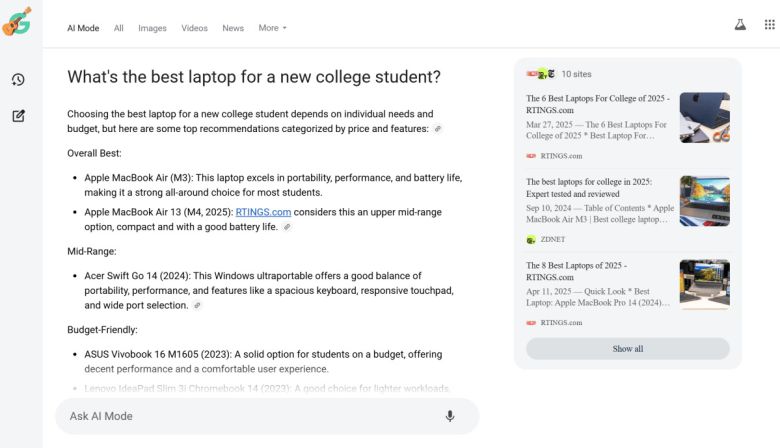The height and width of the screenshot is (448, 780).
Task: Click source link icon after intro paragraph
Action: pyautogui.click(x=437, y=129)
